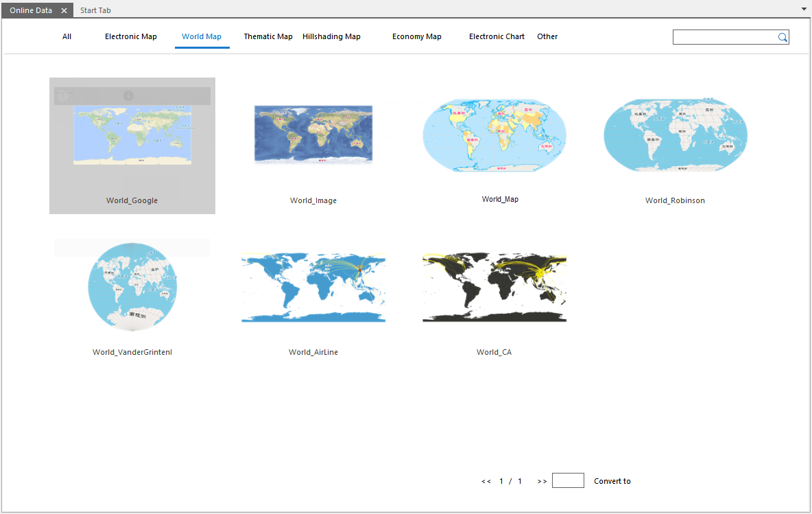Viewport: 812px width, 514px height.
Task: Click the World_CA label
Action: pyautogui.click(x=494, y=352)
